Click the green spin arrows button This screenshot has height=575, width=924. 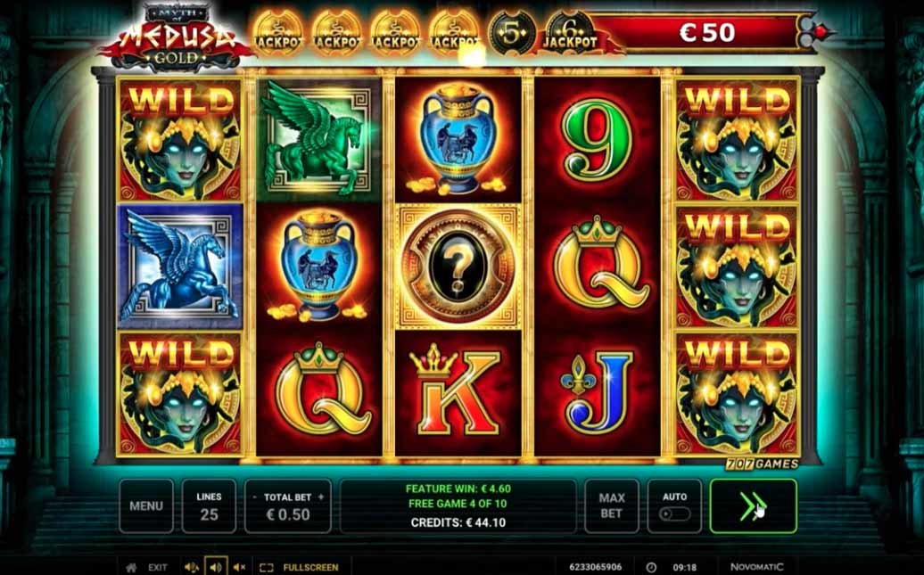[753, 506]
